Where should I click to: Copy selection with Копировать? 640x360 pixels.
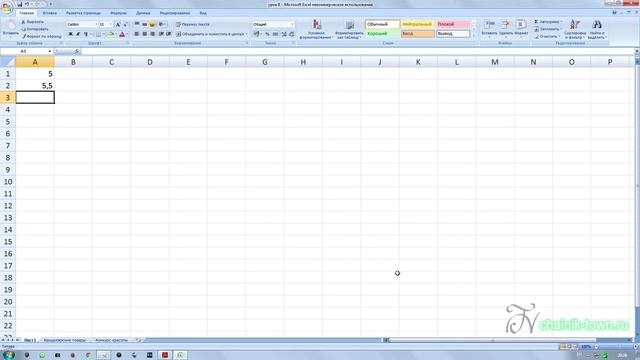(35, 29)
